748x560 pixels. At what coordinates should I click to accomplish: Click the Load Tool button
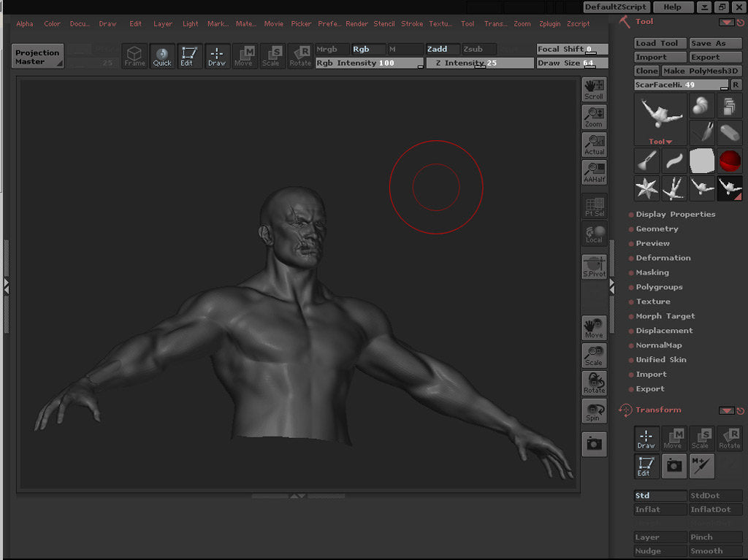click(660, 44)
